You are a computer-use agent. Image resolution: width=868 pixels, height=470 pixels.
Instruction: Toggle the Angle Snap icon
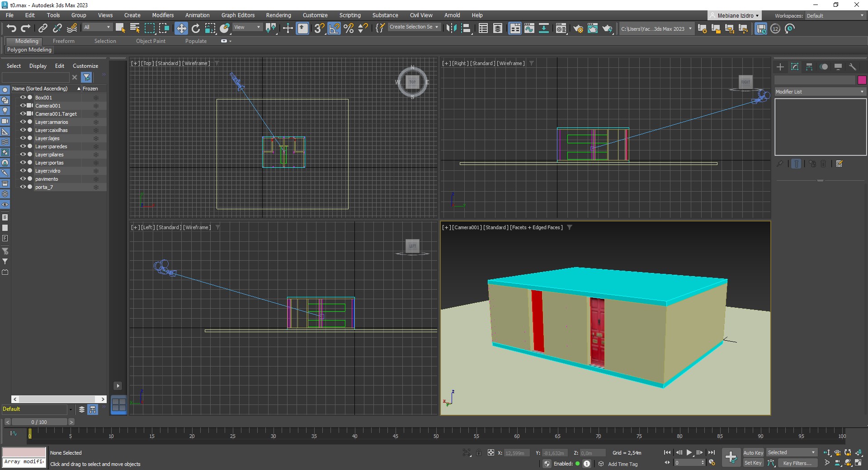[334, 28]
